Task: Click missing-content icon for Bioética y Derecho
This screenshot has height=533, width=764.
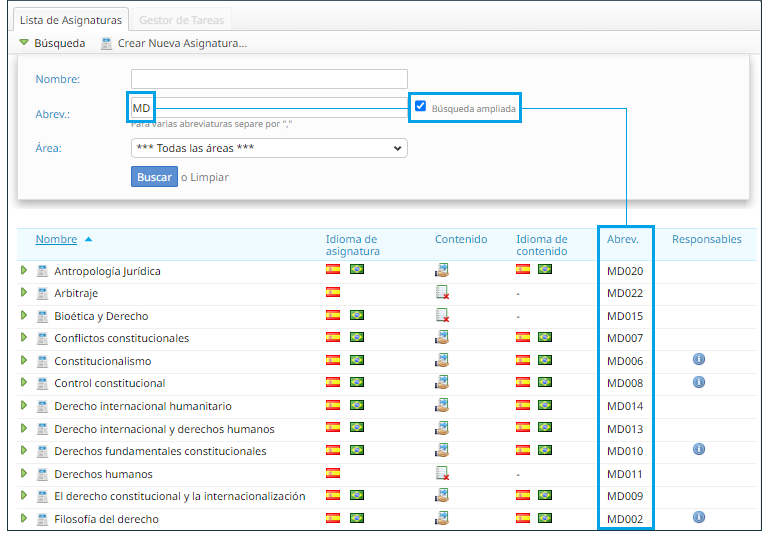Action: click(x=442, y=315)
